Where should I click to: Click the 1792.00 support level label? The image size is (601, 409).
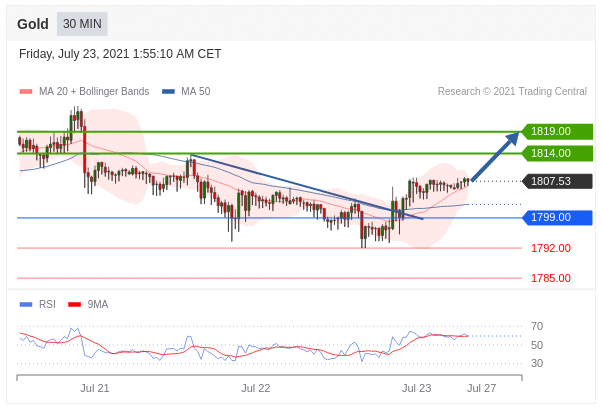(550, 248)
